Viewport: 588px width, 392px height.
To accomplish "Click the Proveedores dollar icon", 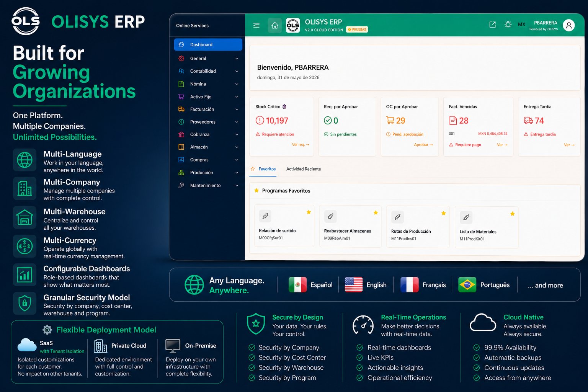I will coord(181,122).
